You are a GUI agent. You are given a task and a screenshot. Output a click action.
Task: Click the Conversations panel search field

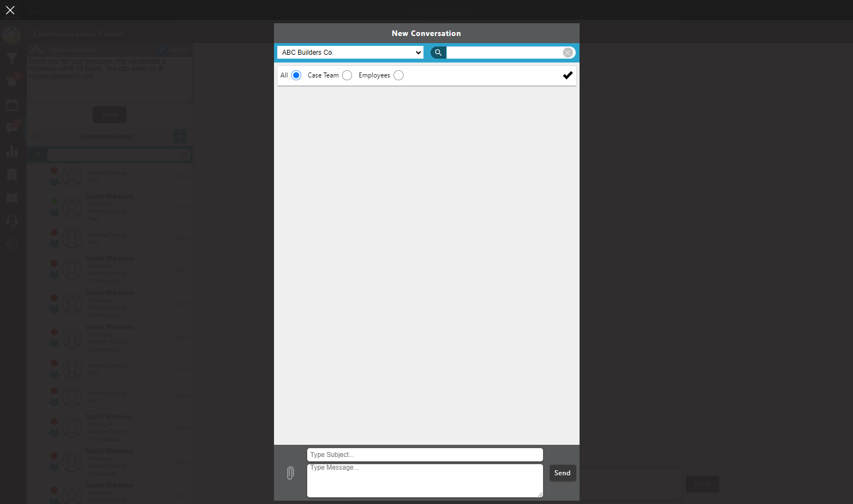click(x=113, y=155)
